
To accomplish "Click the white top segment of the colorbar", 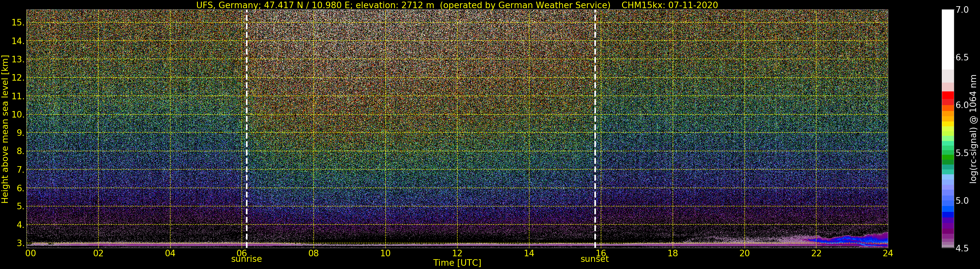I will (x=948, y=40).
